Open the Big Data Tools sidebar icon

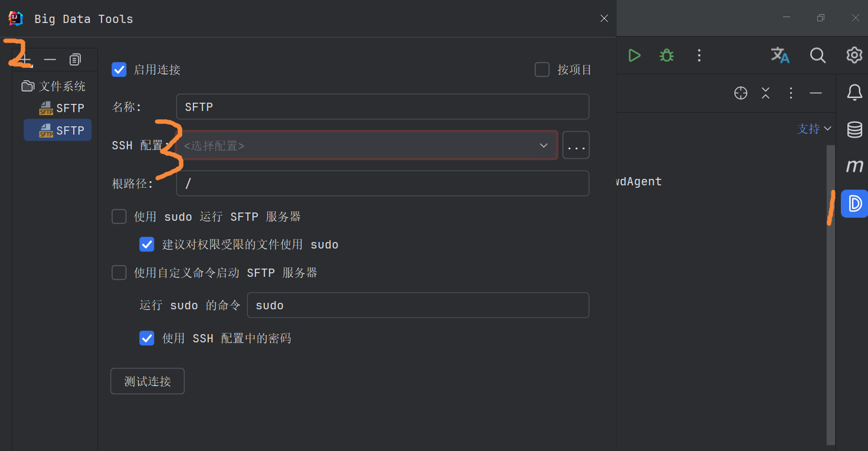(x=854, y=204)
